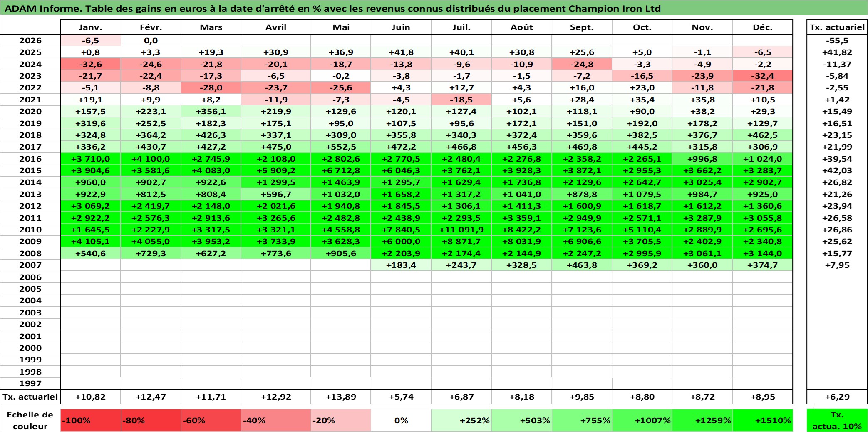Select the +3 359,1 cell for August 2011
The image size is (868, 432).
click(522, 218)
